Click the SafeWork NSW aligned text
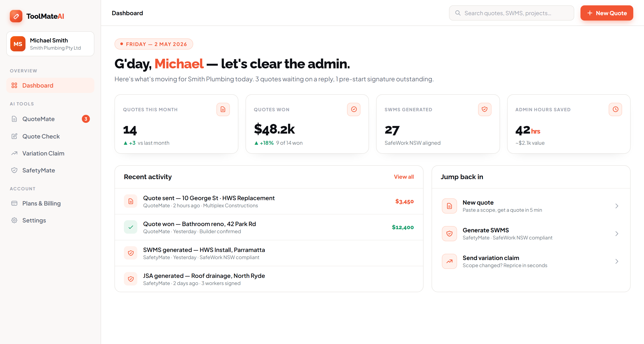Image resolution: width=644 pixels, height=344 pixels. (x=413, y=143)
